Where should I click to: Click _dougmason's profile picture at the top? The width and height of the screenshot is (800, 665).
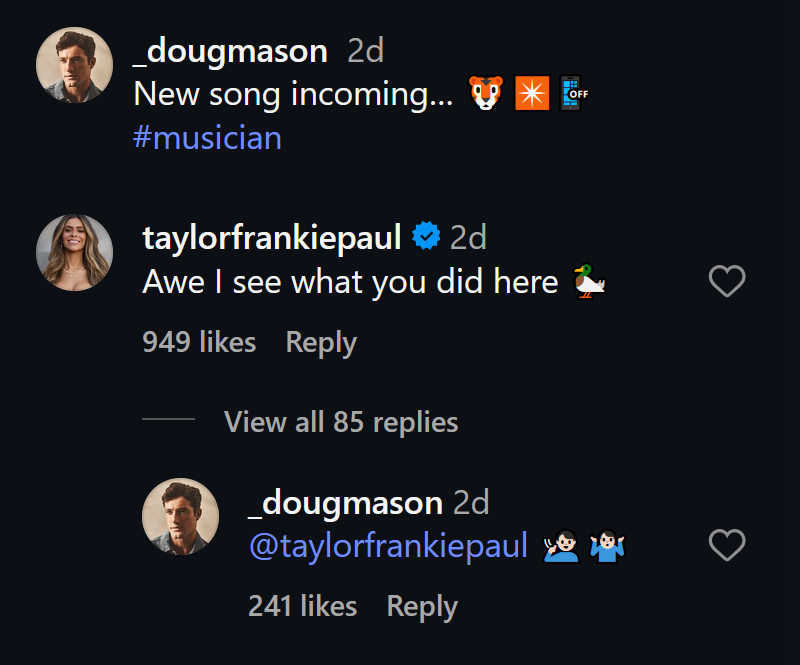(74, 64)
